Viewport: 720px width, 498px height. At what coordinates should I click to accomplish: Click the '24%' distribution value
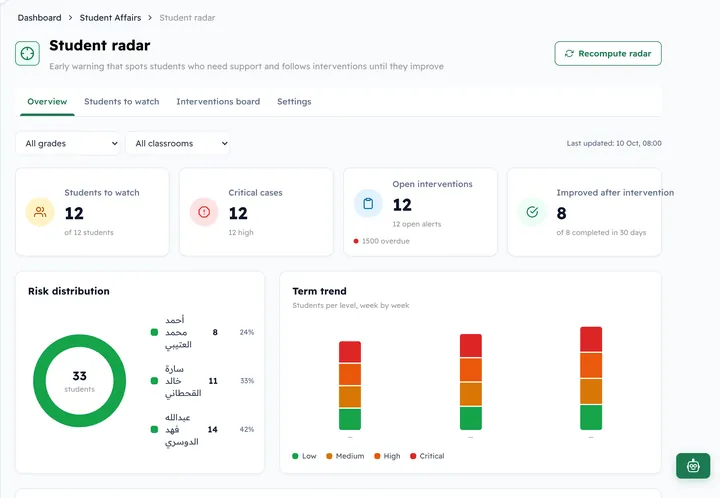(247, 332)
